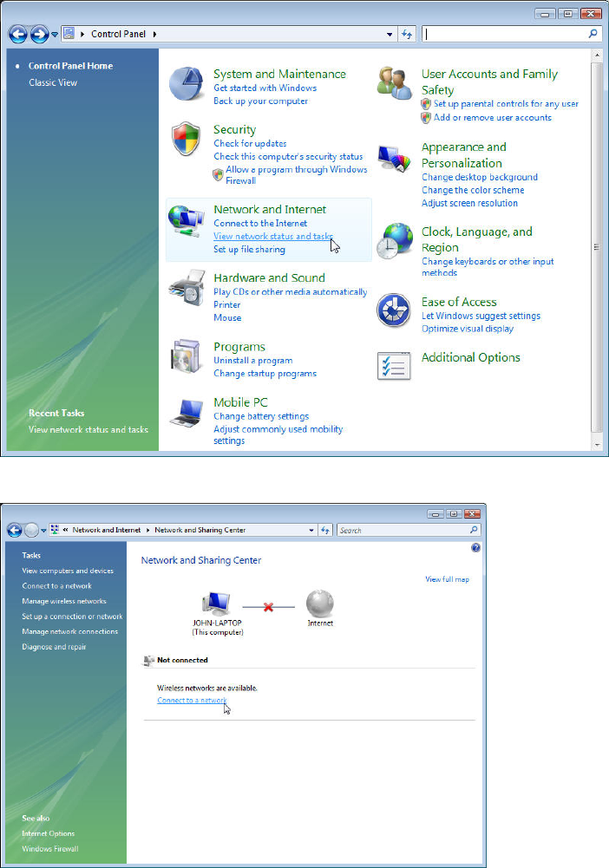Go back in Control Panel window
609x868 pixels.
click(18, 35)
